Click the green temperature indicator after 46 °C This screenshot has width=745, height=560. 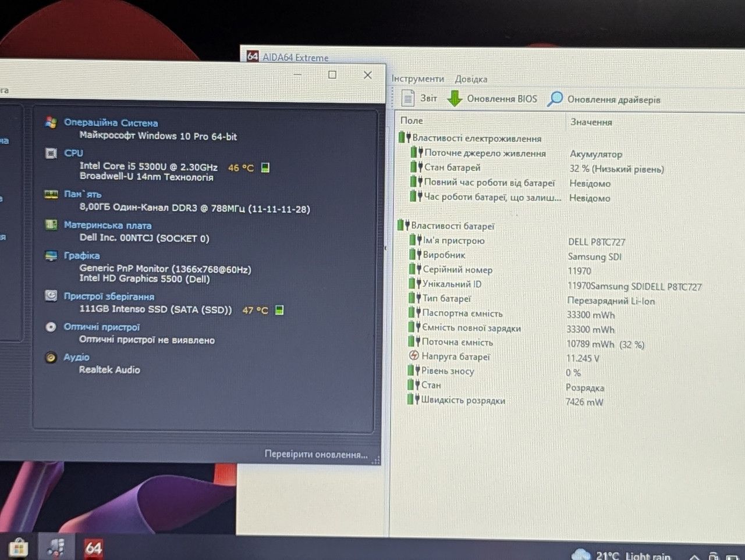pos(265,167)
